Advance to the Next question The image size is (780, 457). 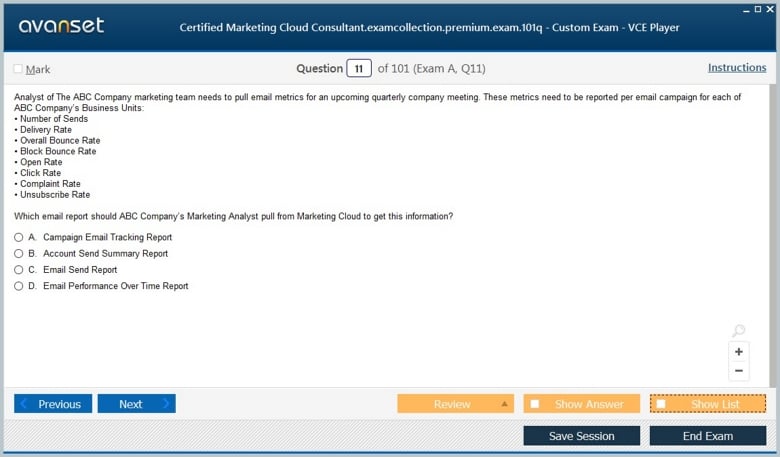point(136,404)
